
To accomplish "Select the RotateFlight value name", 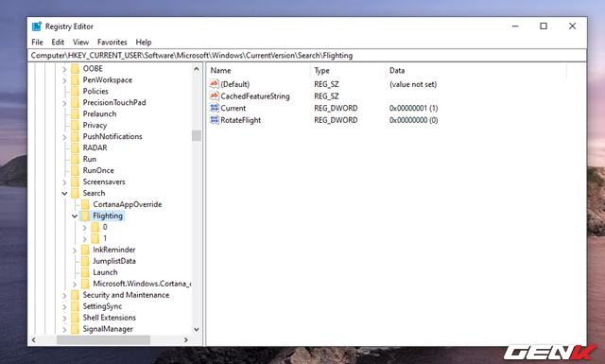I will point(241,120).
